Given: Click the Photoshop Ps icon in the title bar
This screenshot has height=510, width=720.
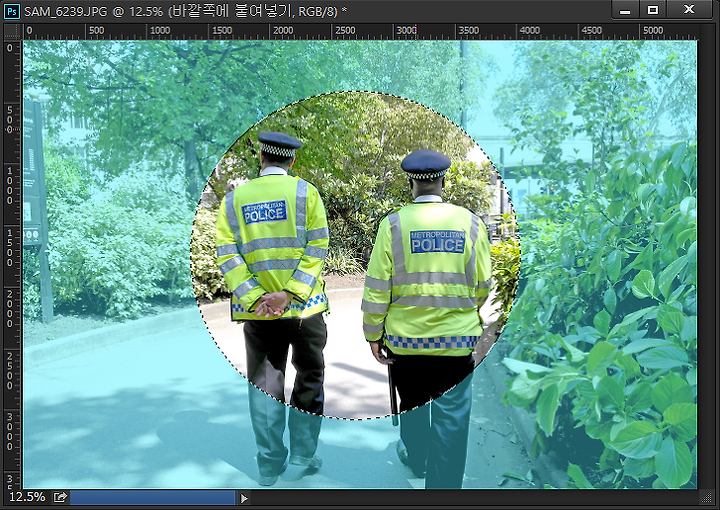Looking at the screenshot, I should pos(11,11).
